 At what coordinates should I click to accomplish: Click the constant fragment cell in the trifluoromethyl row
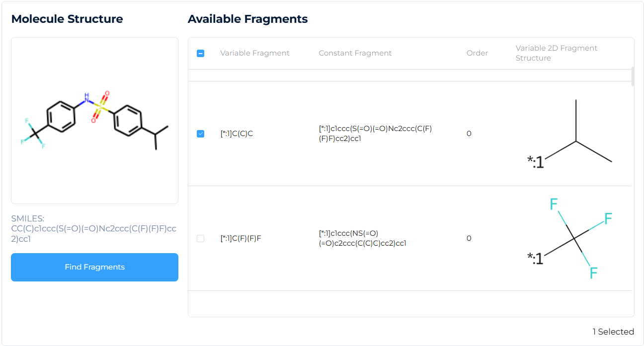362,238
